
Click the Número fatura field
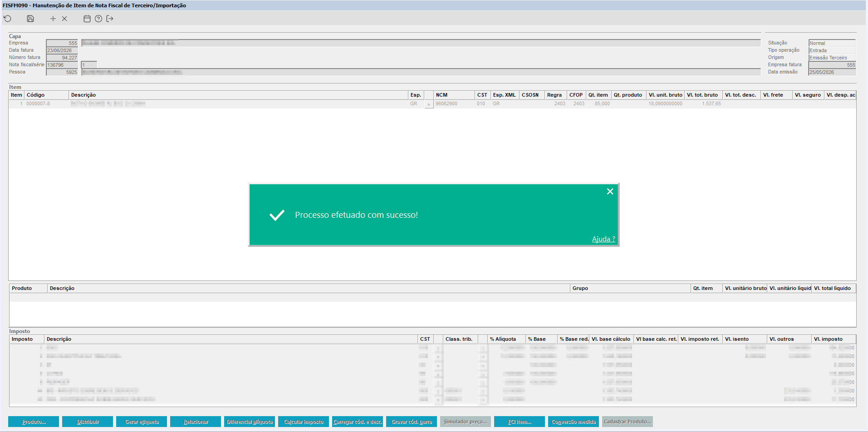(62, 58)
